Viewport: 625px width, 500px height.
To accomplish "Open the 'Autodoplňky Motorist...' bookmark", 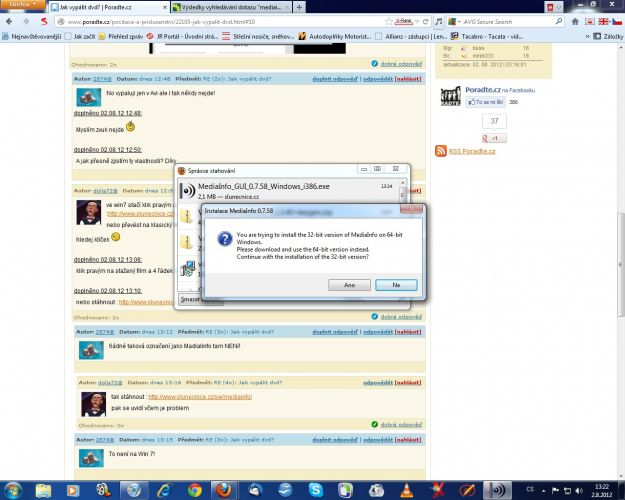I will click(335, 36).
